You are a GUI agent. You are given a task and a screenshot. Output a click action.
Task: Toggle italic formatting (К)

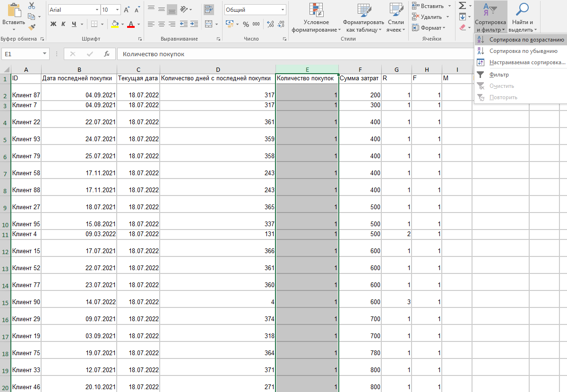point(64,24)
